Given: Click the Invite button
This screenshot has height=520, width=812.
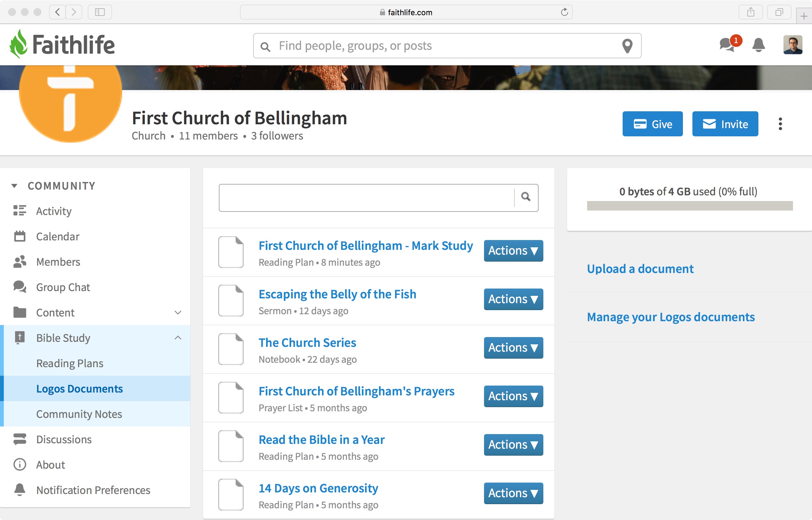Looking at the screenshot, I should (725, 124).
